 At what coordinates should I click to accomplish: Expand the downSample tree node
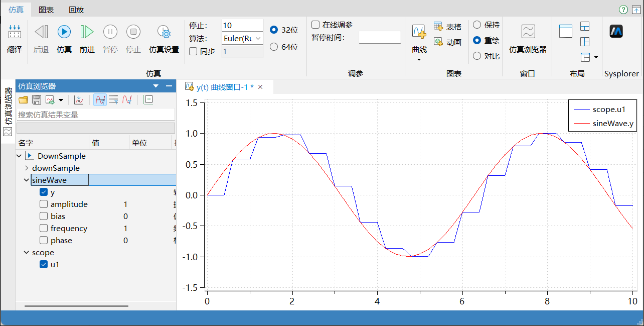(x=27, y=168)
